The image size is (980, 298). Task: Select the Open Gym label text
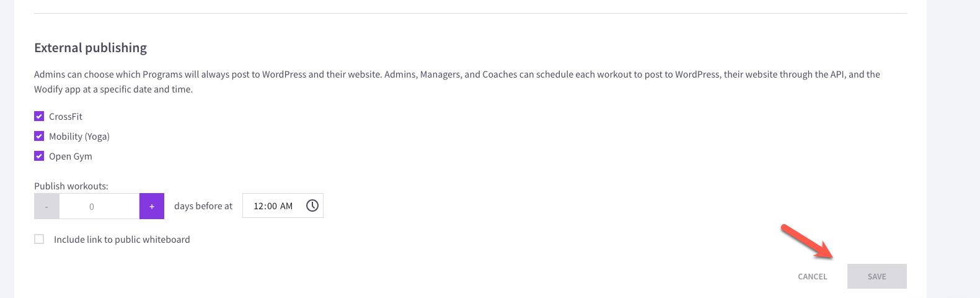point(71,156)
